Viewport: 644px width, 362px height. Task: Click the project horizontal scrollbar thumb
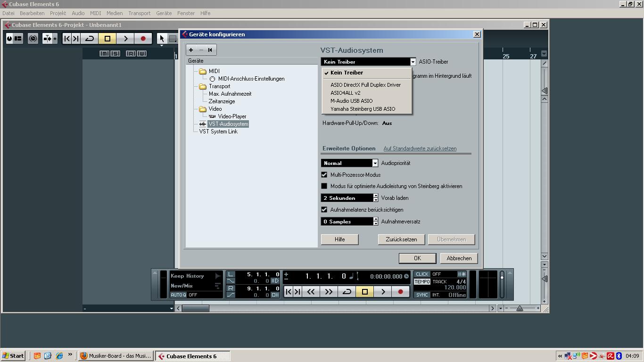(196, 308)
